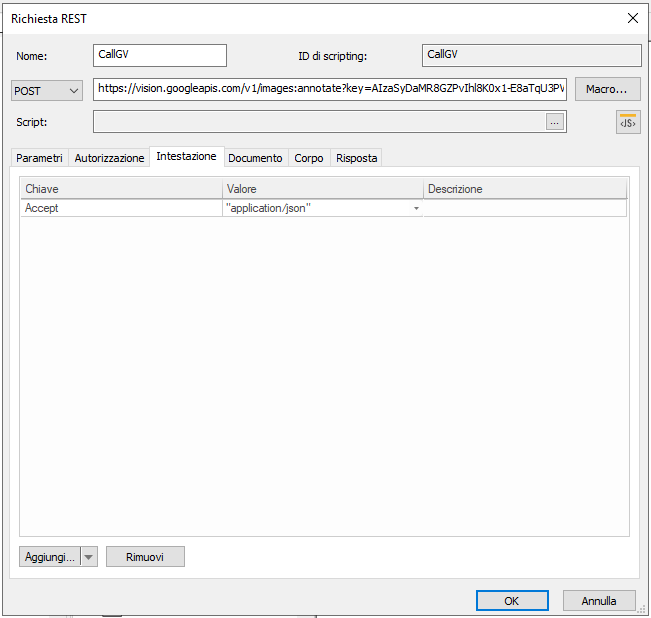Screen dimensions: 651x618
Task: Switch to the Parametri tab
Action: (39, 158)
